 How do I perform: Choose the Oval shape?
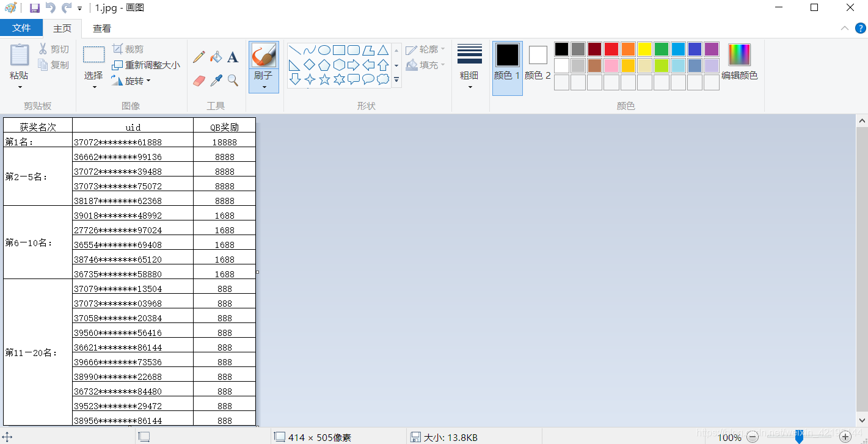pos(324,50)
